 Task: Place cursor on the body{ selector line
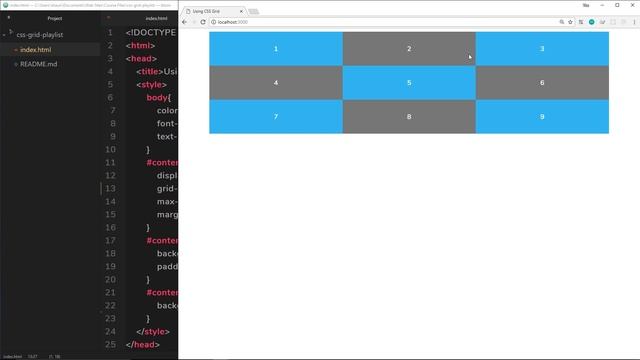point(159,98)
